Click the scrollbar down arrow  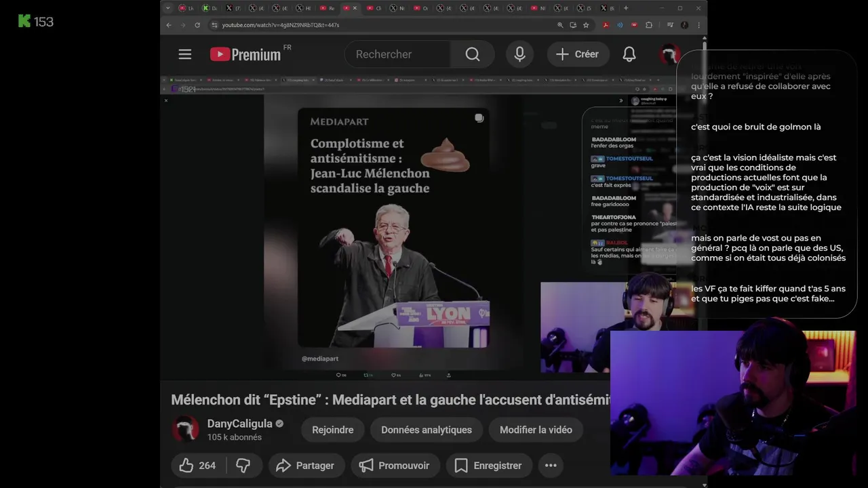705,484
